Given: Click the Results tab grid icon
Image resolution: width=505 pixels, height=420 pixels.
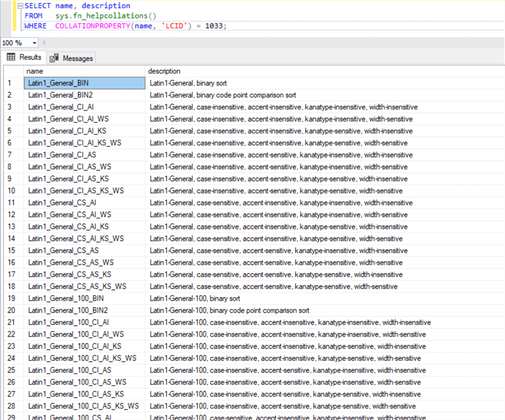Looking at the screenshot, I should point(11,57).
